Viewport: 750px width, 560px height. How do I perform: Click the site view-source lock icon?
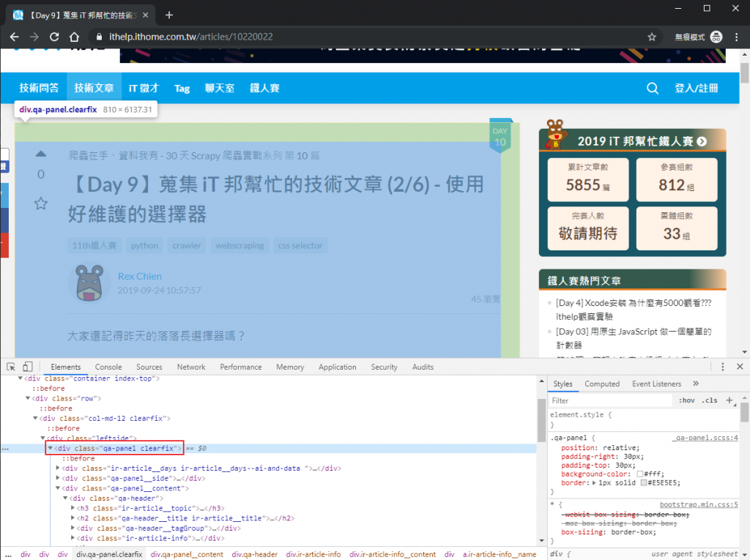click(99, 37)
